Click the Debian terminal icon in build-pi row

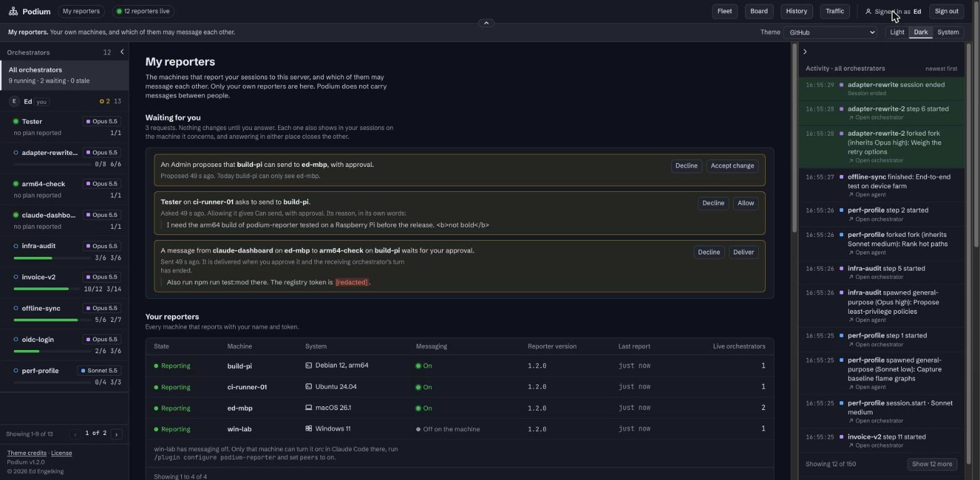(309, 366)
